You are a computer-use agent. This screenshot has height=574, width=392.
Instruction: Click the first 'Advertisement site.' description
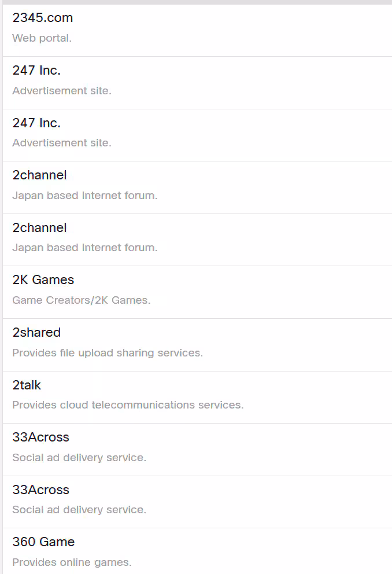(62, 91)
